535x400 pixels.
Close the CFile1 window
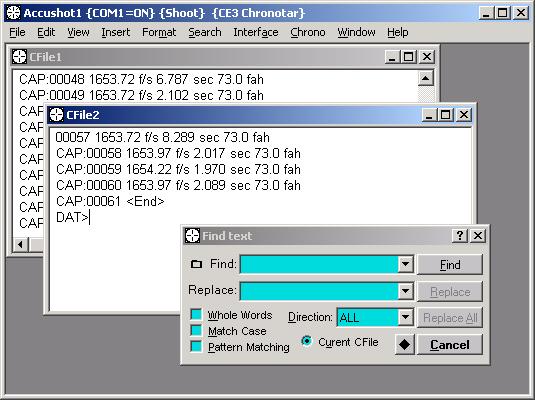(426, 57)
